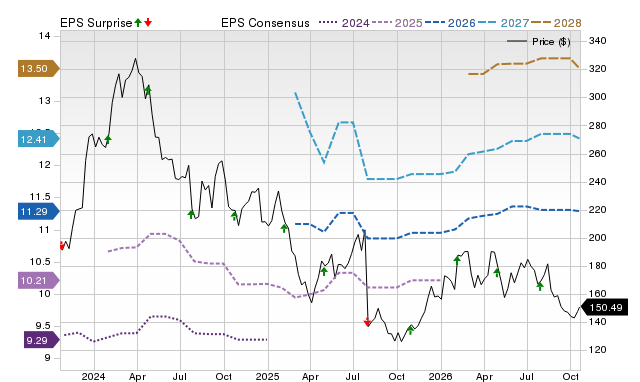The height and width of the screenshot is (382, 640).
Task: Select the green EPS beat marker in February 2024
Action: point(108,140)
